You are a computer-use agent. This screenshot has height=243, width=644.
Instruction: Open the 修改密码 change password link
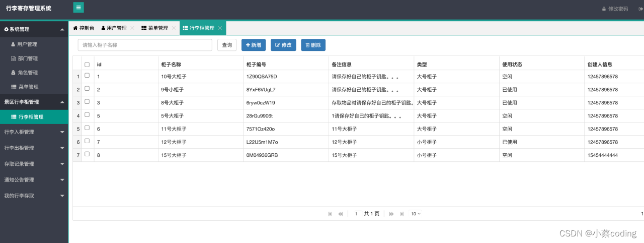point(615,9)
